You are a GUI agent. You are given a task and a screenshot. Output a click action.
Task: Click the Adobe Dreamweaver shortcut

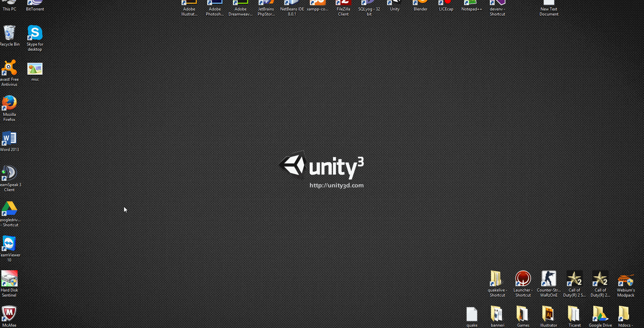pos(241,8)
